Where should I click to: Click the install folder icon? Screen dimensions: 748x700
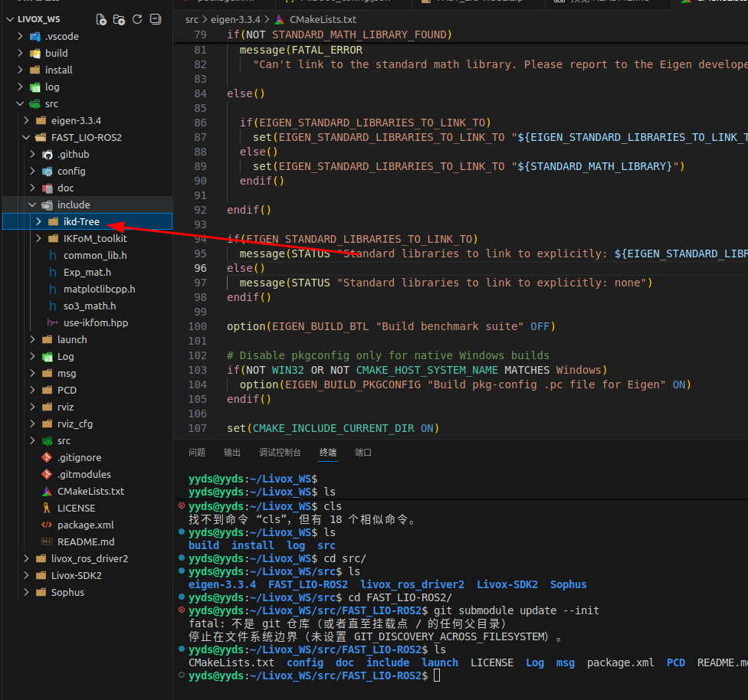35,70
